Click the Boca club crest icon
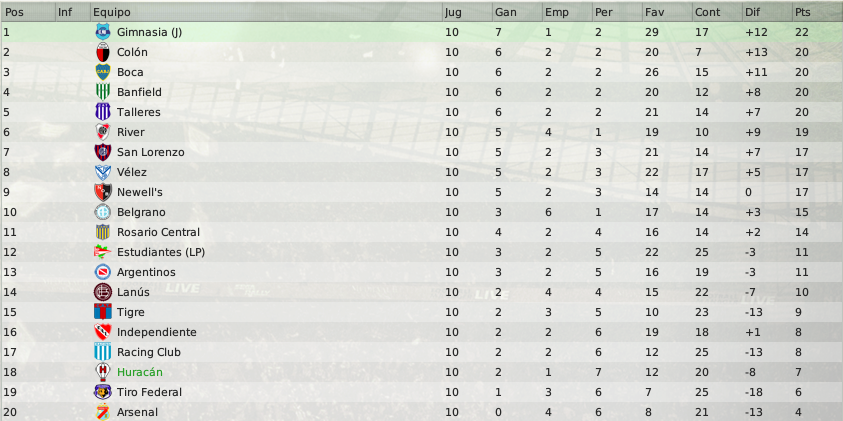Viewport: 843px width, 421px height. click(x=103, y=72)
